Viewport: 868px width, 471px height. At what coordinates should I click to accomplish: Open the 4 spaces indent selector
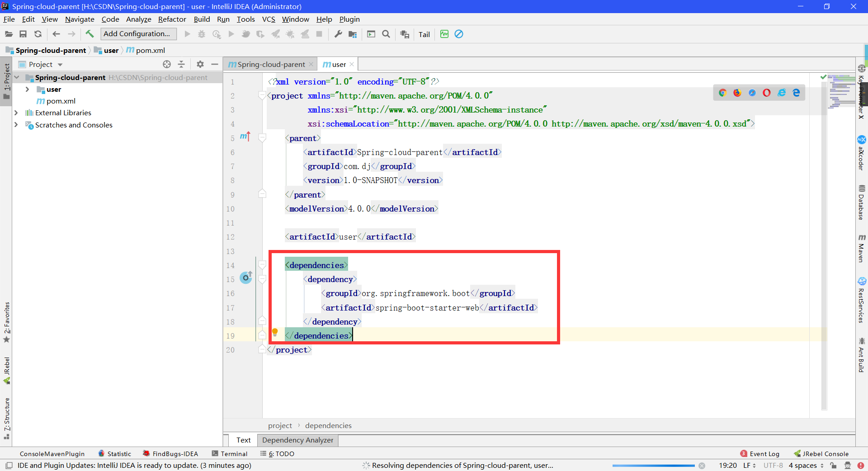pyautogui.click(x=807, y=465)
